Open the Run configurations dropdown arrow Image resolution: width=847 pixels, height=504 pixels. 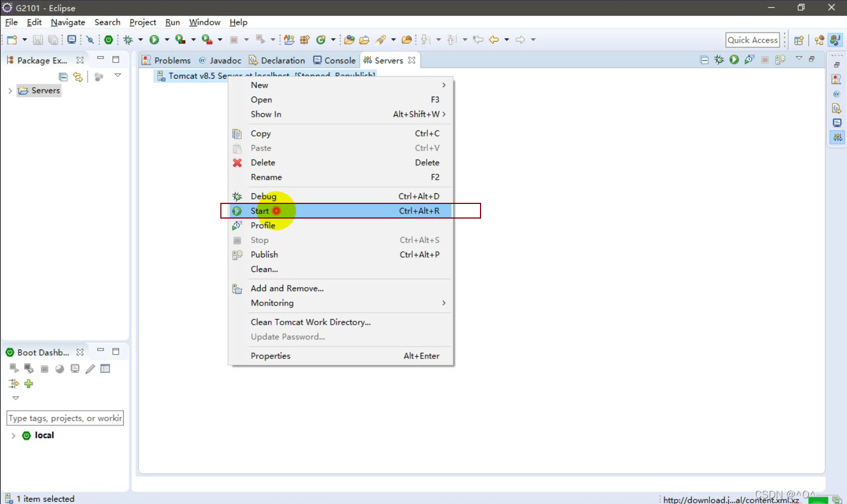pos(166,40)
